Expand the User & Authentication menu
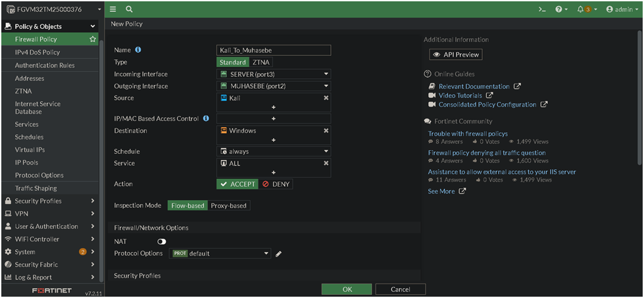Image resolution: width=644 pixels, height=298 pixels. click(49, 226)
